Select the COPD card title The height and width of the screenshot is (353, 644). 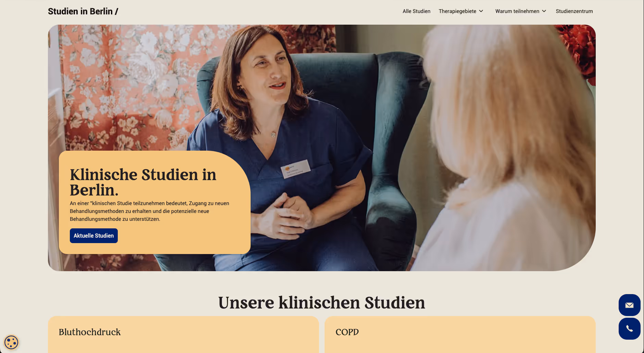pyautogui.click(x=347, y=332)
